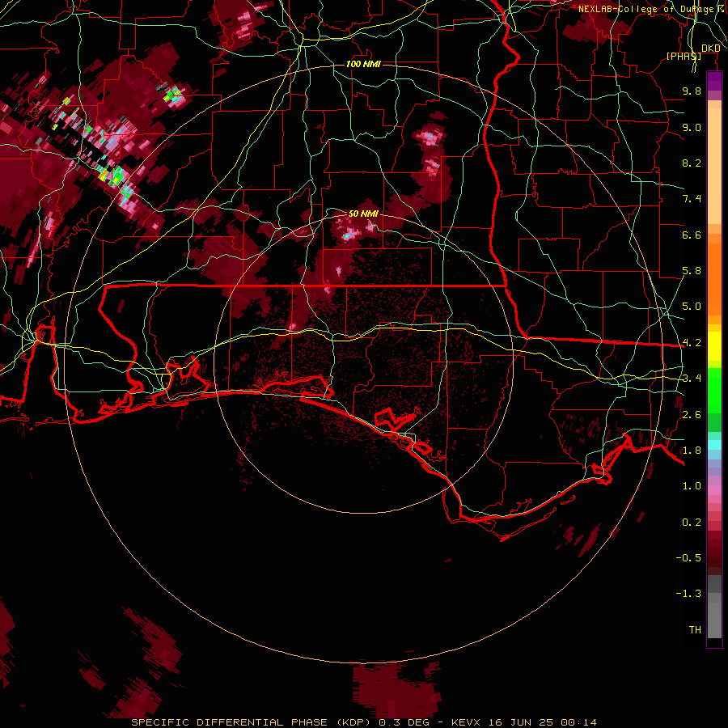728x728 pixels.
Task: Click the 00:14 timestamp text
Action: pyautogui.click(x=578, y=722)
